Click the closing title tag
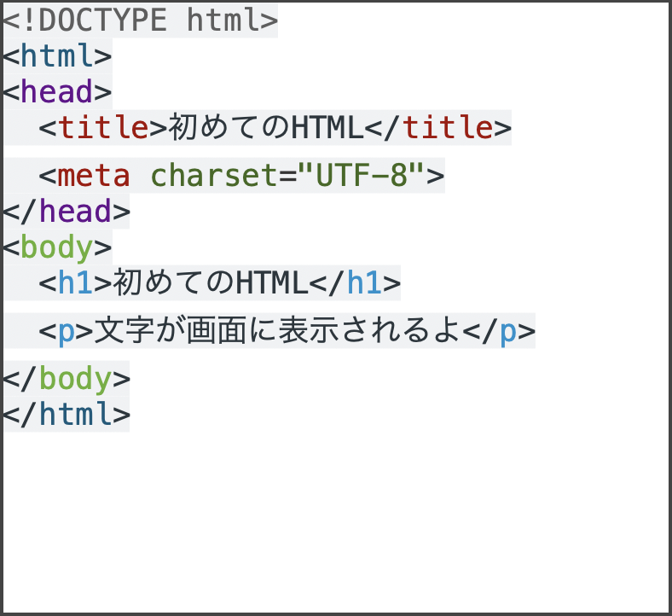Image resolution: width=672 pixels, height=616 pixels. [x=438, y=128]
